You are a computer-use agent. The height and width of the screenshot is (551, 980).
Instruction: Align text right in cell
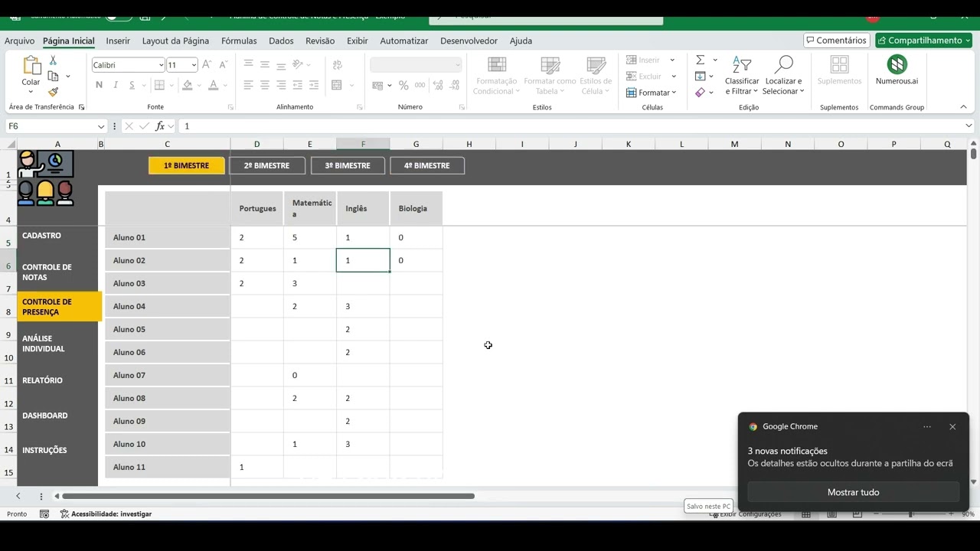[x=281, y=85]
